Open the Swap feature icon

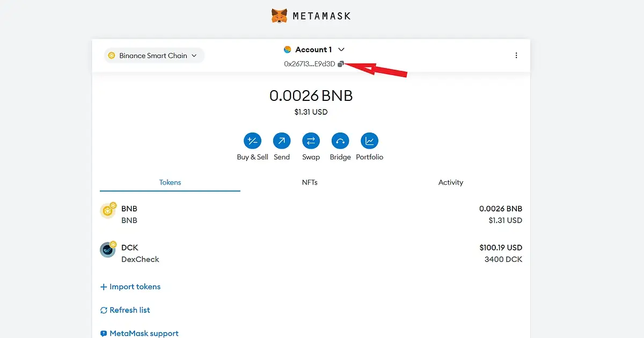pyautogui.click(x=311, y=142)
